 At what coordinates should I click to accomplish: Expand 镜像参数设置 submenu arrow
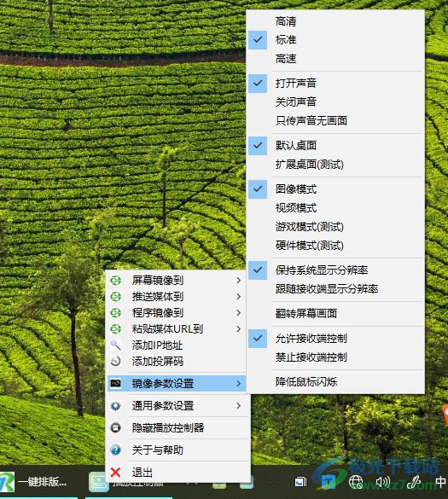239,384
